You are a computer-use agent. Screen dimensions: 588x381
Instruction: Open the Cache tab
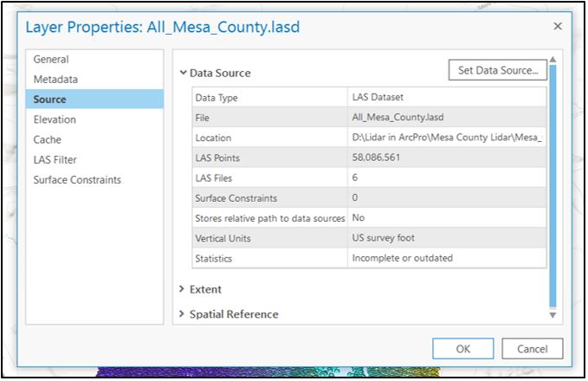click(94, 139)
